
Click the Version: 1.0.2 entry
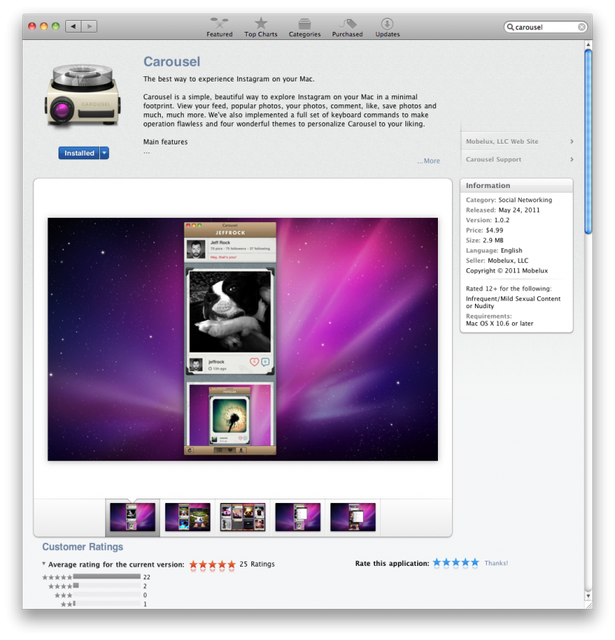[487, 220]
